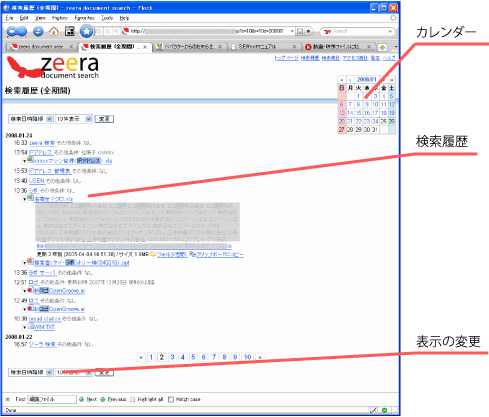Toggle the Match case checkbox
Viewport: 489px width, 417px height.
171,399
